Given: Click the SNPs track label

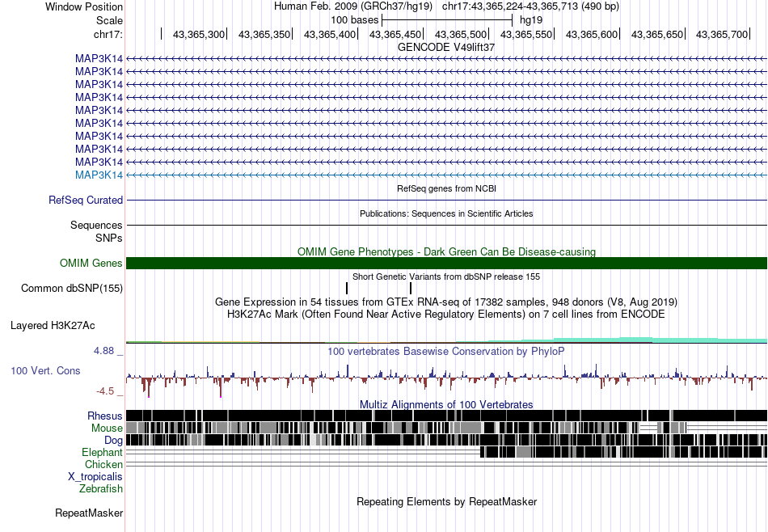Looking at the screenshot, I should coord(109,238).
